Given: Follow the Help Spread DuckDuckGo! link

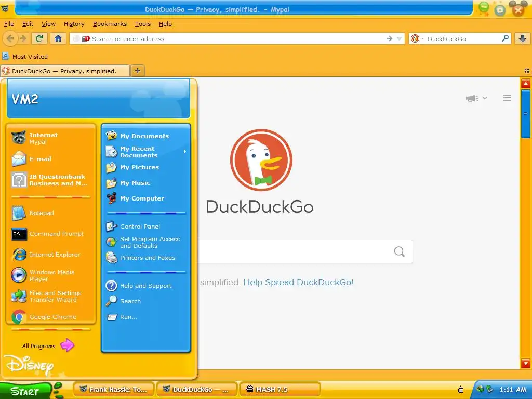Looking at the screenshot, I should (x=298, y=282).
